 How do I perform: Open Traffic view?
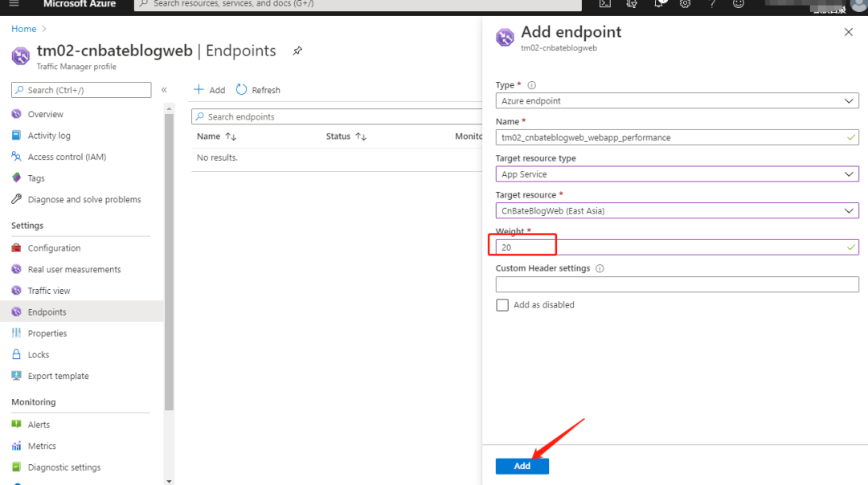coord(49,291)
